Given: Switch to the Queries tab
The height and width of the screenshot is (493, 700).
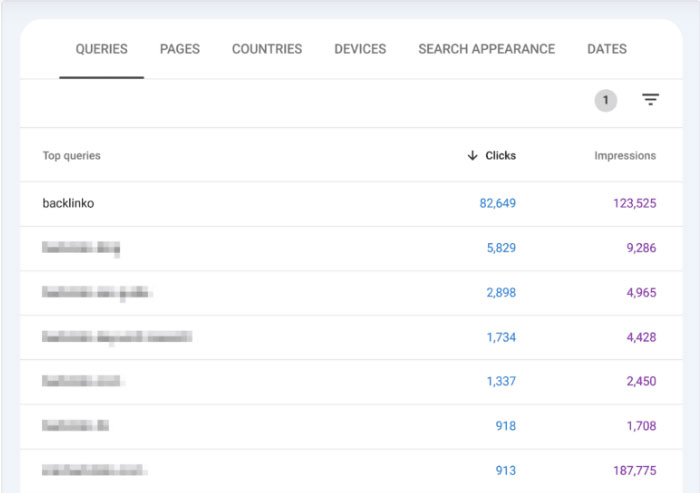Looking at the screenshot, I should pyautogui.click(x=101, y=49).
